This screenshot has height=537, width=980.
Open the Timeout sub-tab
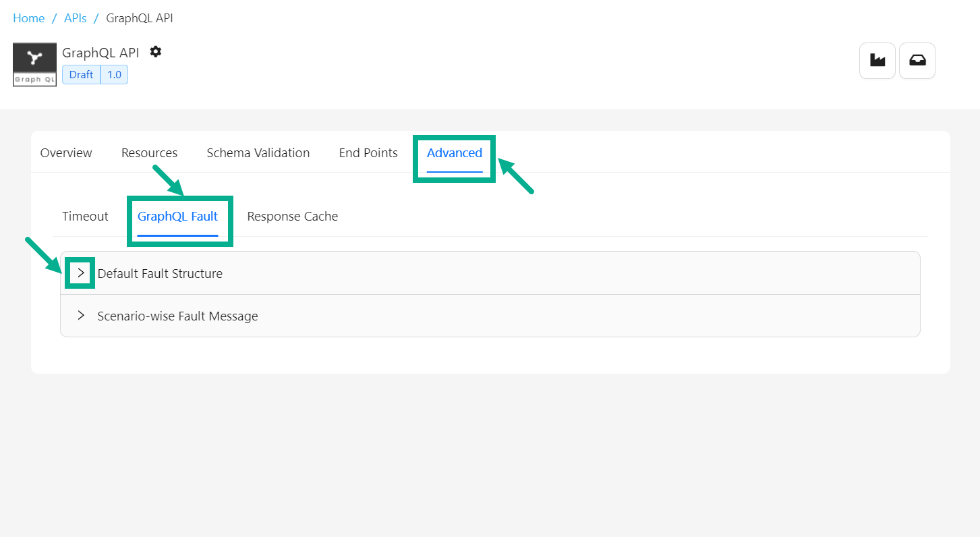click(85, 217)
